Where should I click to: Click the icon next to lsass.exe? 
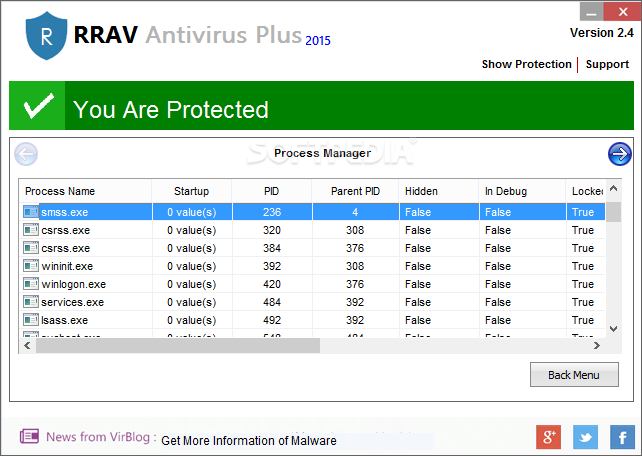[31, 320]
